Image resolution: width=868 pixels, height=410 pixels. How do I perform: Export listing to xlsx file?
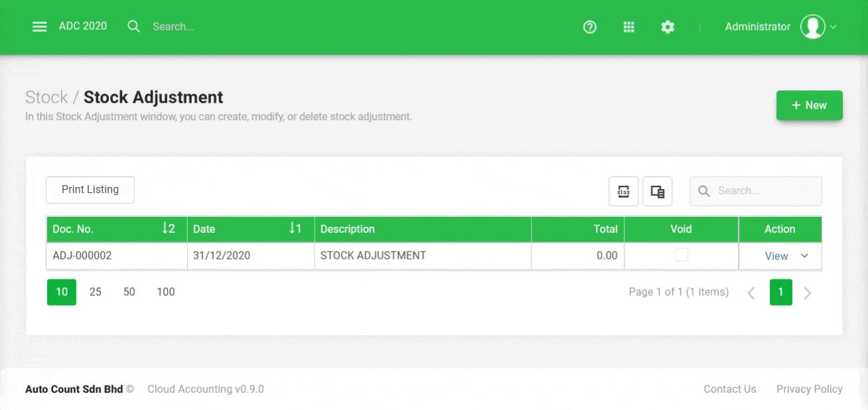click(x=624, y=192)
